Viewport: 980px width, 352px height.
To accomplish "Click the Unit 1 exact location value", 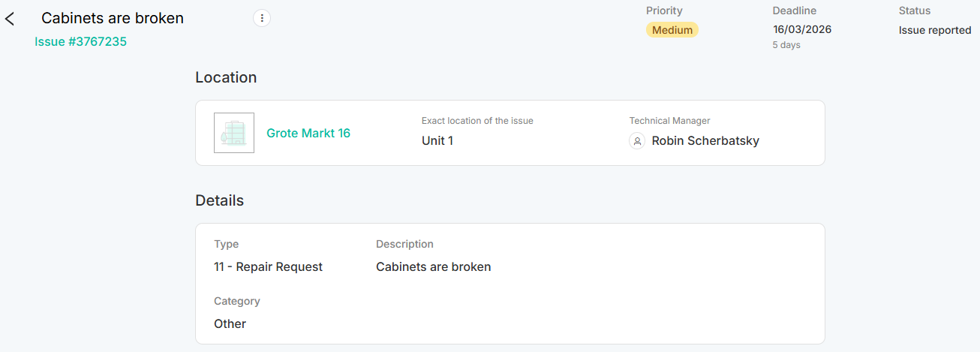I will 437,140.
